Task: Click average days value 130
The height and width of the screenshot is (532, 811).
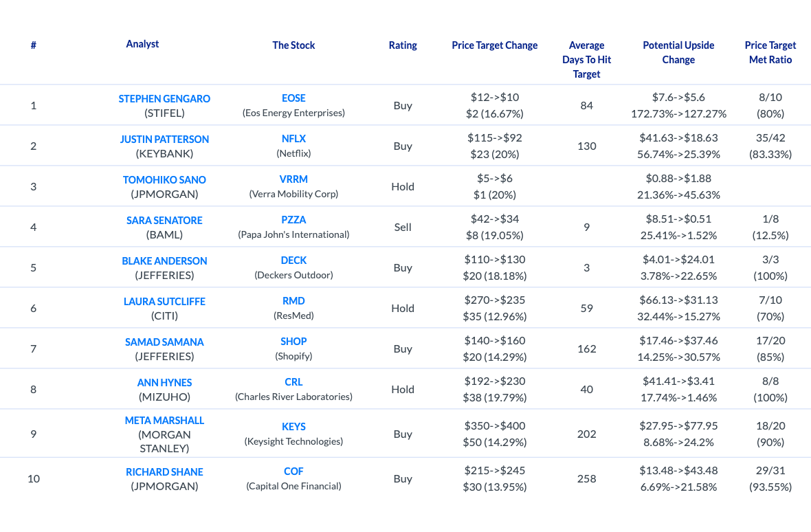Action: coord(586,146)
